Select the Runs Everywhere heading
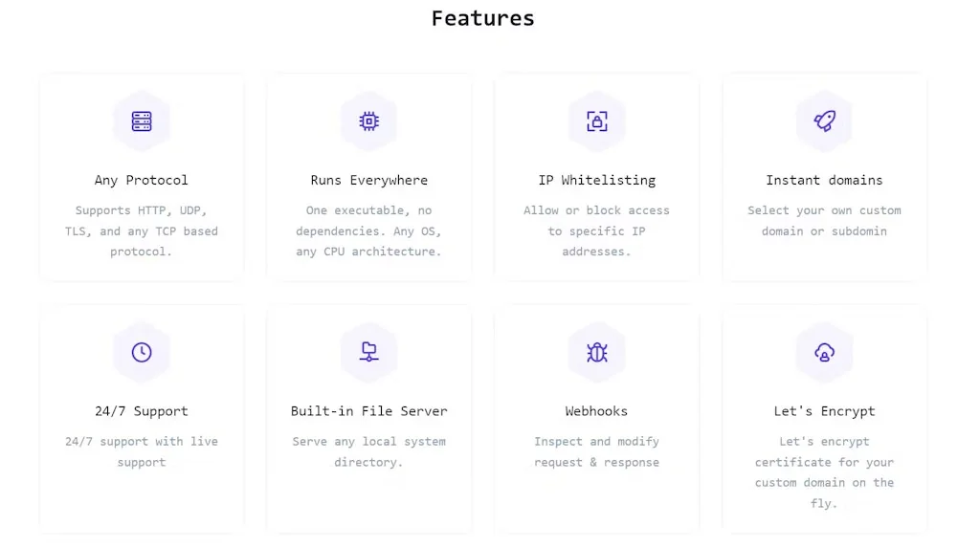Image resolution: width=980 pixels, height=548 pixels. (368, 180)
